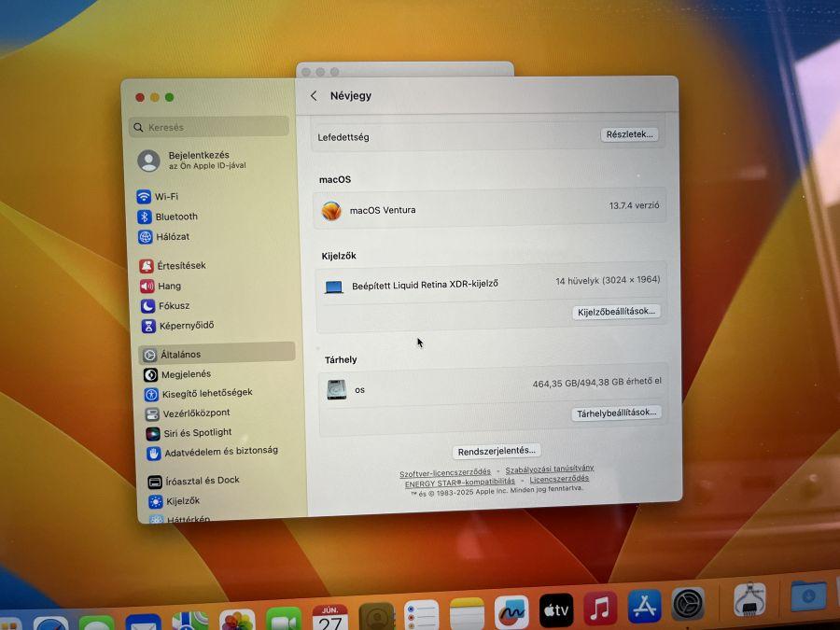Image resolution: width=840 pixels, height=630 pixels.
Task: Open Reminders from the Dock
Action: [x=421, y=614]
